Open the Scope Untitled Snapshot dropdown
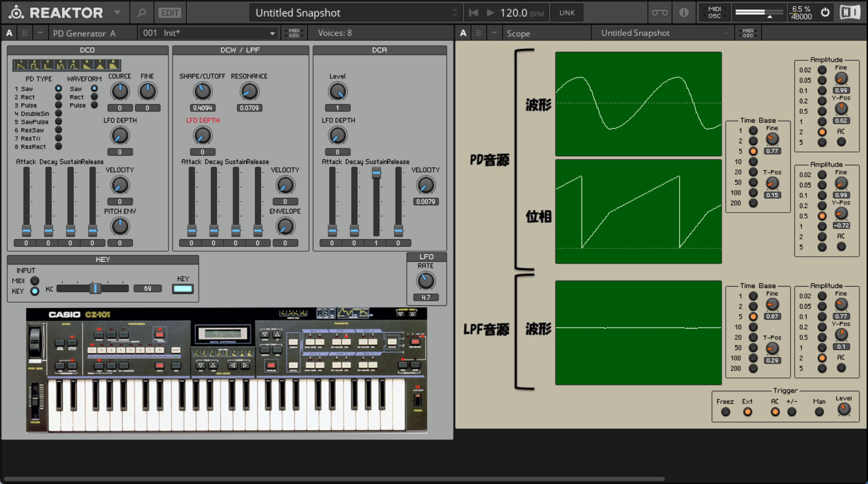868x484 pixels. coord(664,33)
